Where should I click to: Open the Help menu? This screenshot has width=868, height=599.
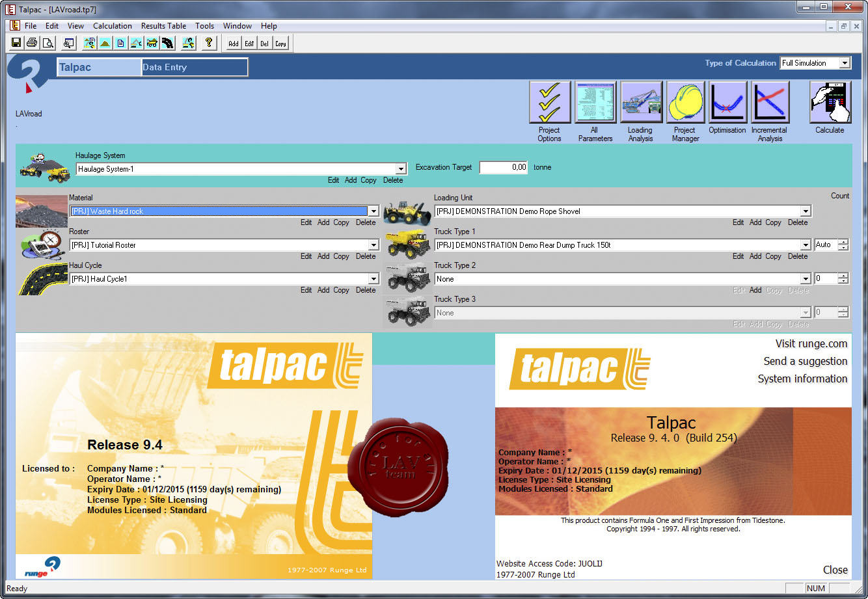coord(269,26)
